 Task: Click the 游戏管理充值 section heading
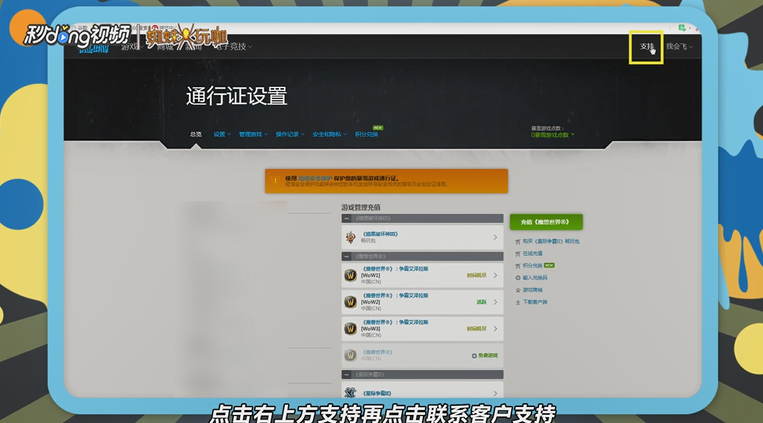(361, 207)
